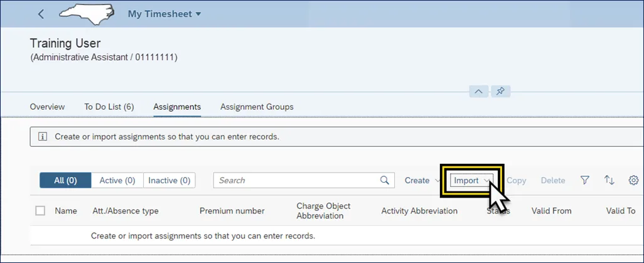Pin the header using pushpin icon
644x263 pixels.
500,92
